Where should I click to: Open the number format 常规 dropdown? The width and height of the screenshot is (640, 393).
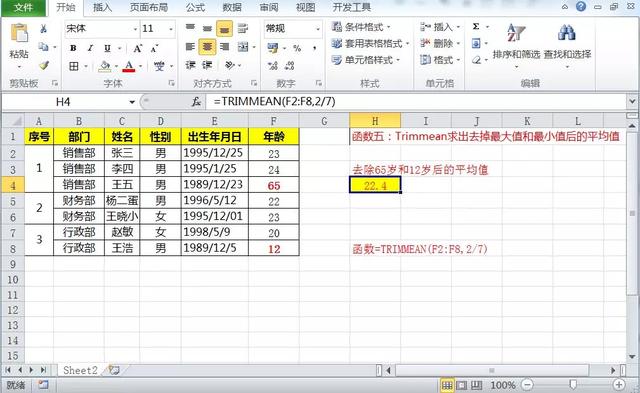pyautogui.click(x=318, y=29)
